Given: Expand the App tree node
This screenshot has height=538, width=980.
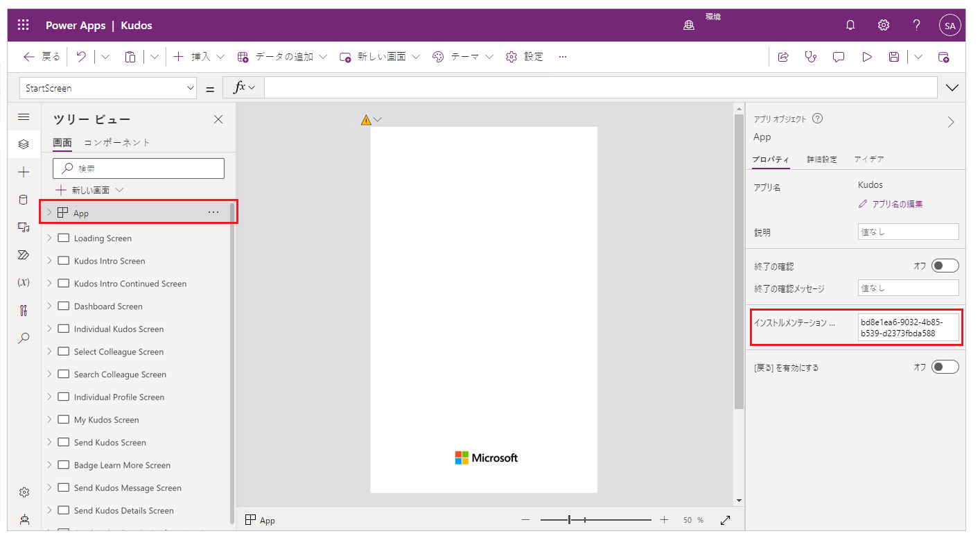Looking at the screenshot, I should [49, 213].
